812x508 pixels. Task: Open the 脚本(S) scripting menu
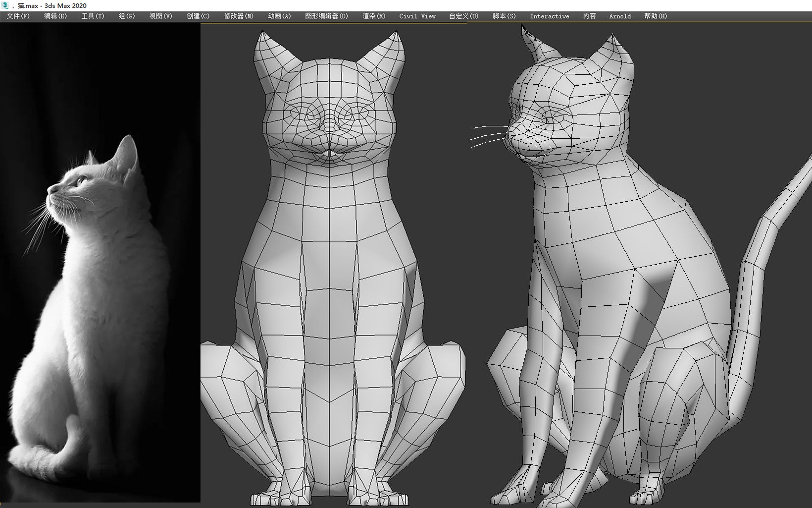pos(504,16)
